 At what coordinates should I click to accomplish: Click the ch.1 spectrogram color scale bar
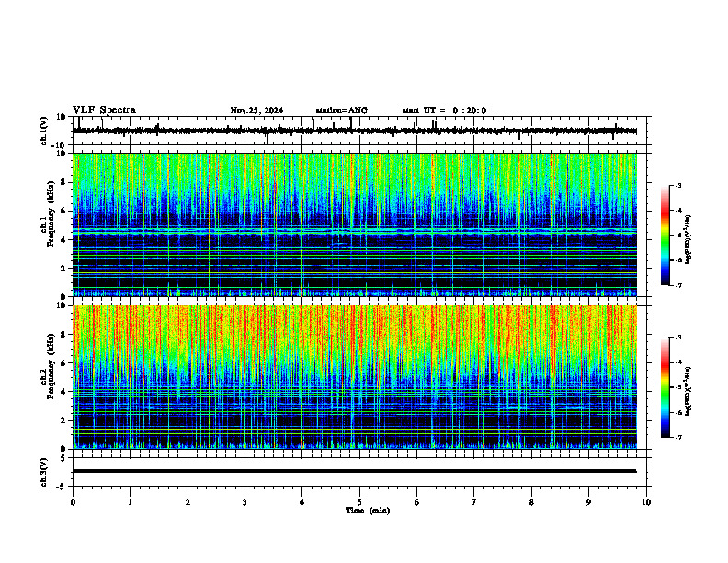point(665,236)
